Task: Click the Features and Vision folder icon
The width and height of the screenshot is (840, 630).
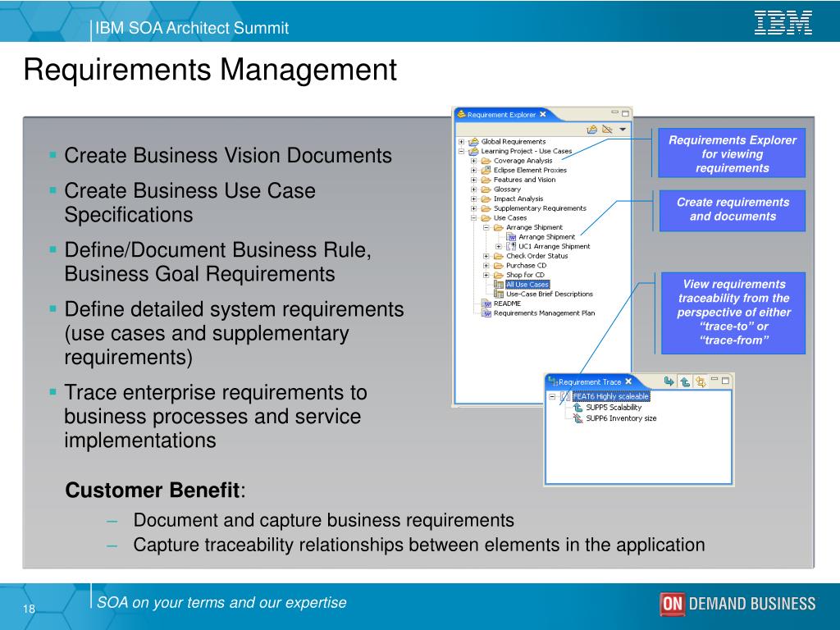Action: point(486,180)
